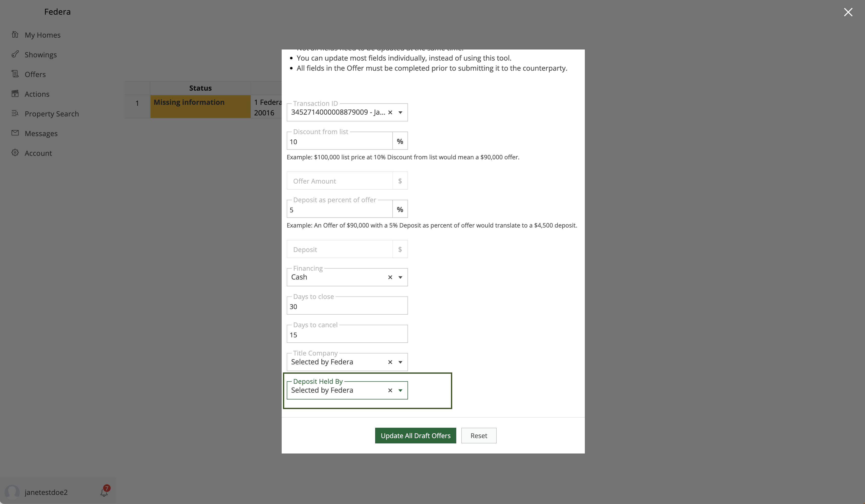This screenshot has height=504, width=865.
Task: Click row number 1 cell
Action: pos(137,106)
